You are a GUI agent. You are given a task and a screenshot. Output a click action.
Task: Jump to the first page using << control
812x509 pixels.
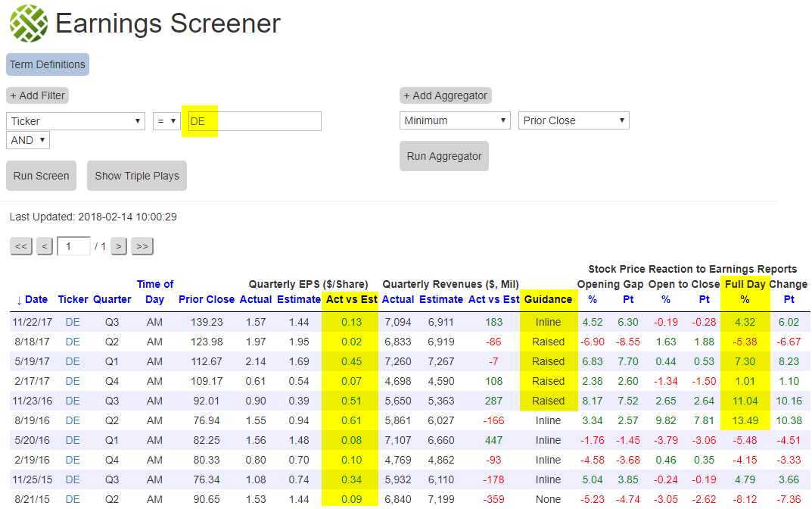pyautogui.click(x=20, y=246)
